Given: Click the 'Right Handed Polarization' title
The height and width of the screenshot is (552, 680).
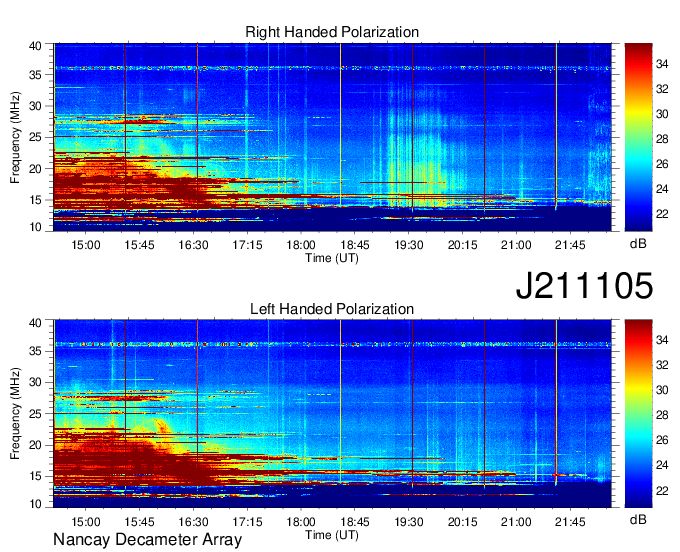Looking at the screenshot, I should point(332,32).
